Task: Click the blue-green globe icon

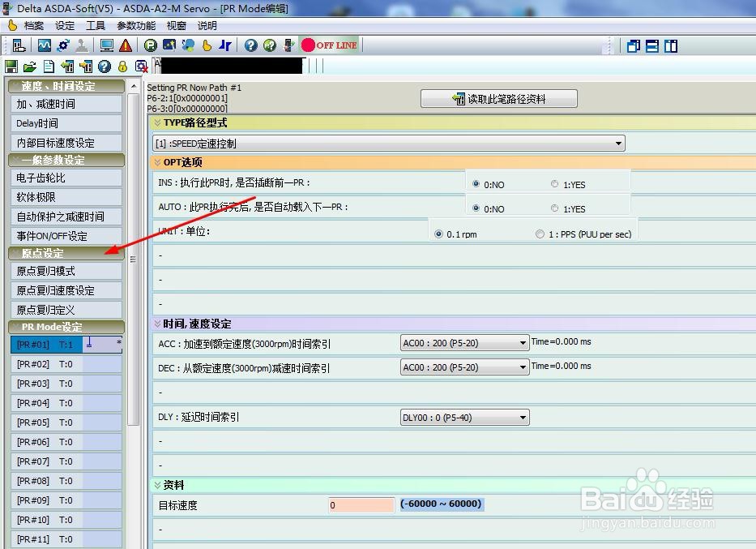Action: [188, 46]
